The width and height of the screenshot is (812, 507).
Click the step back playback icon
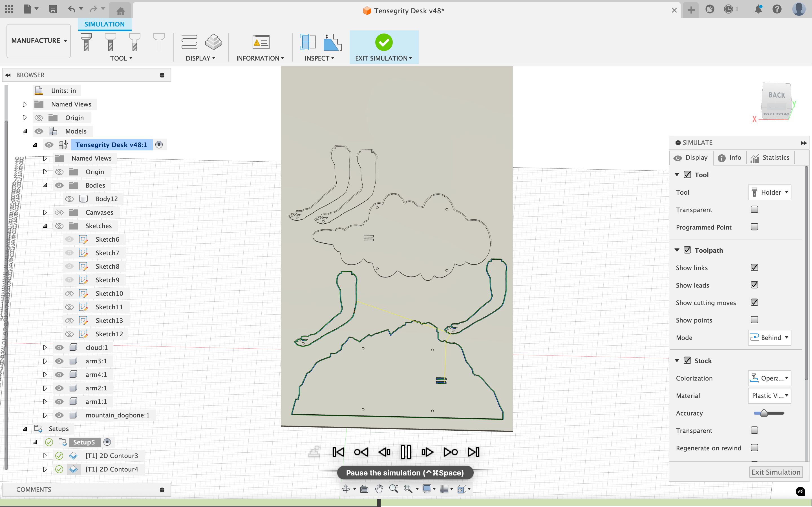[x=383, y=452]
